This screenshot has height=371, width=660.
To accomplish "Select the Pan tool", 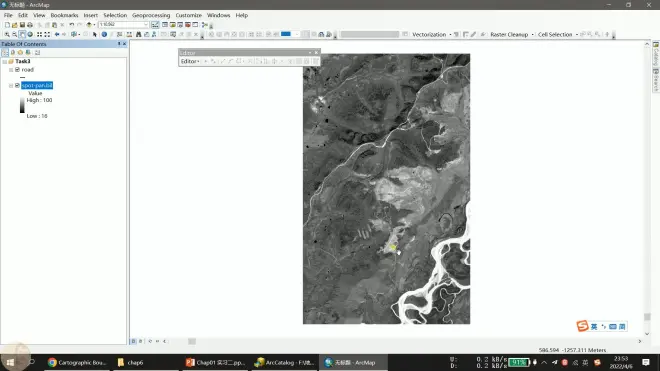I will point(22,35).
